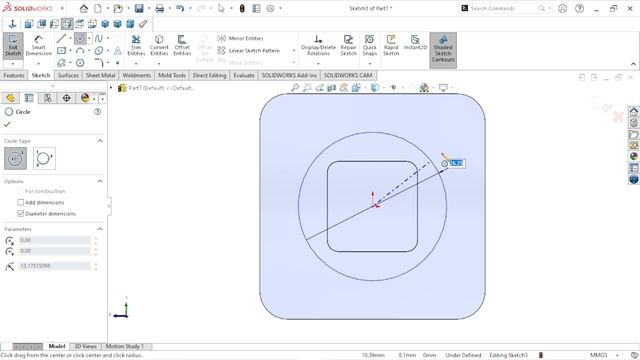The image size is (640, 360).
Task: Click the Convert Entities tool
Action: [159, 45]
